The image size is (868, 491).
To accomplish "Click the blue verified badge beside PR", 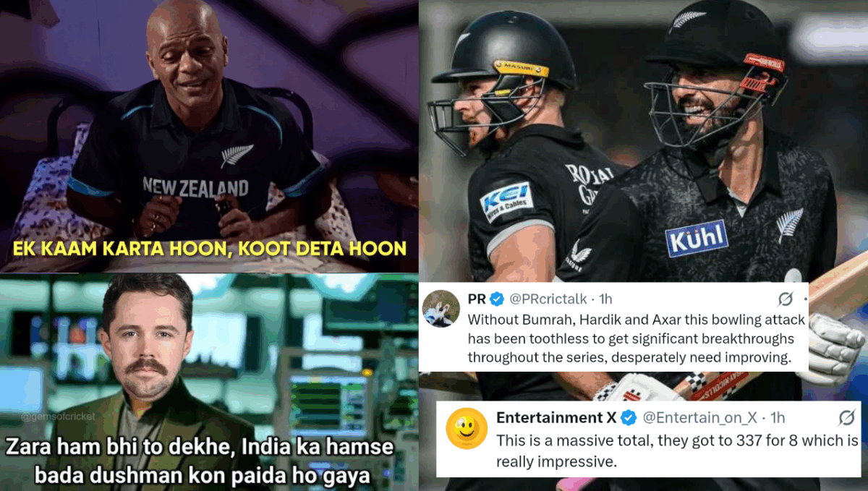I will click(498, 298).
